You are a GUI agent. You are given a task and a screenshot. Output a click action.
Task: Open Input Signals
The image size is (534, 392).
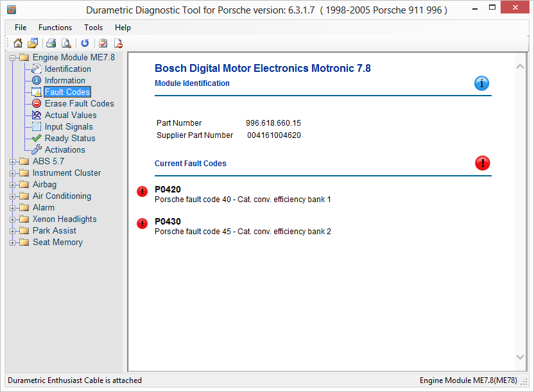point(69,126)
